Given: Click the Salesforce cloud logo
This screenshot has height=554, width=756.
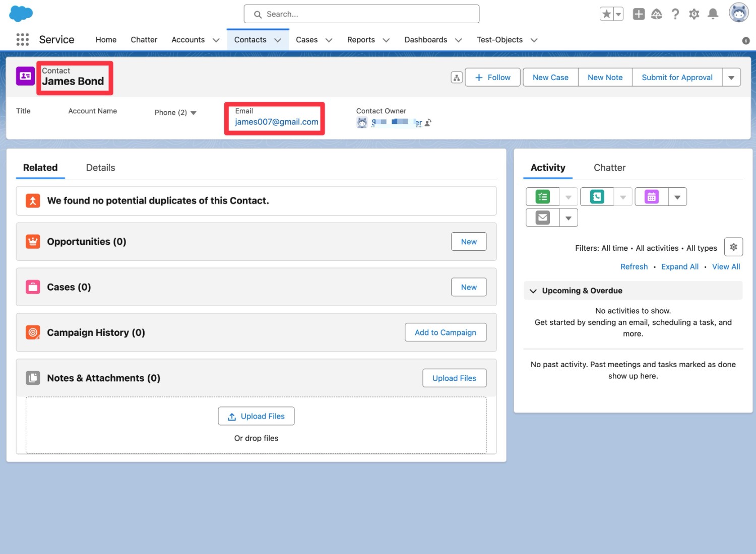Looking at the screenshot, I should click(21, 14).
